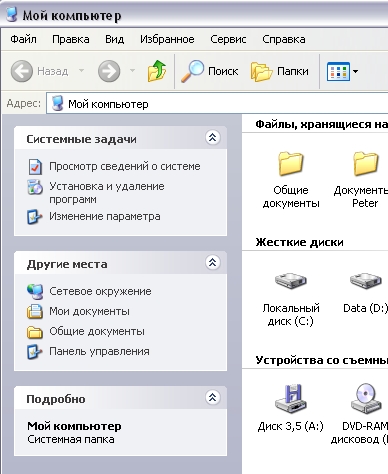The width and height of the screenshot is (388, 474).
Task: Click the address field showing Мой компьютер
Action: [x=217, y=104]
